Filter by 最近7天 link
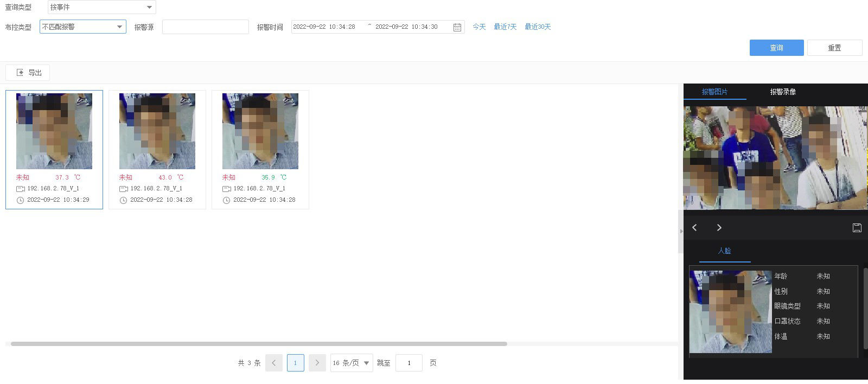Screen dimensions: 868x384 (x=505, y=27)
